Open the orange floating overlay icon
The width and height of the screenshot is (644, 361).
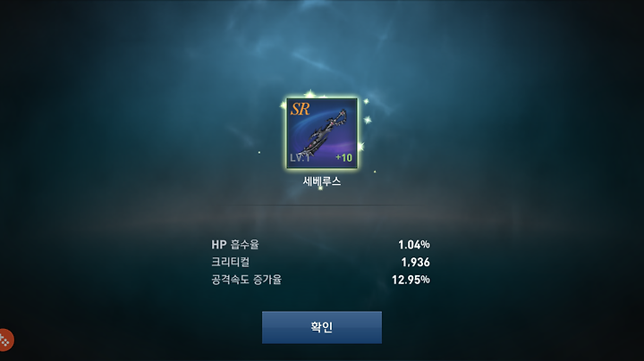(5, 340)
